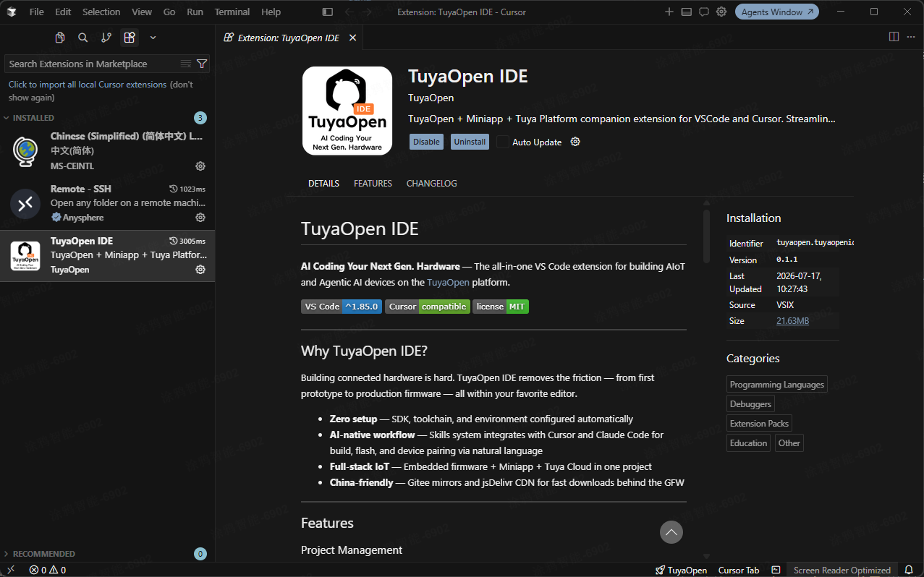
Task: Select the TuyaOpen IDE extension row
Action: [107, 256]
